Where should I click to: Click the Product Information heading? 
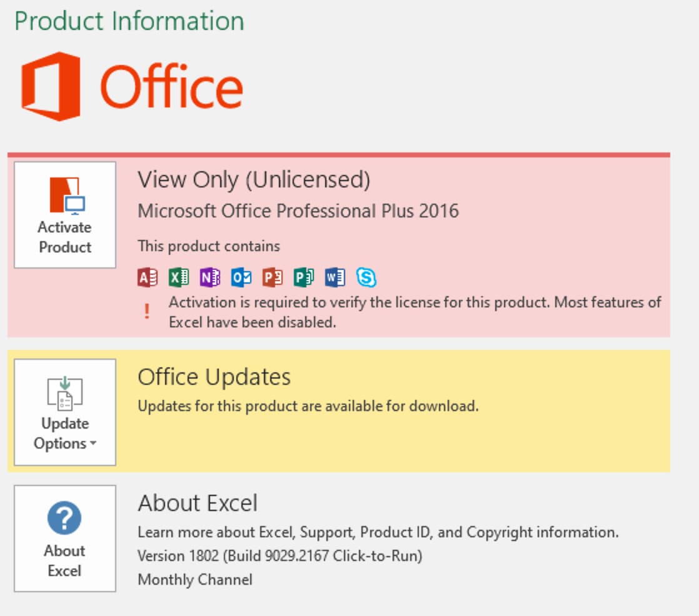(129, 21)
